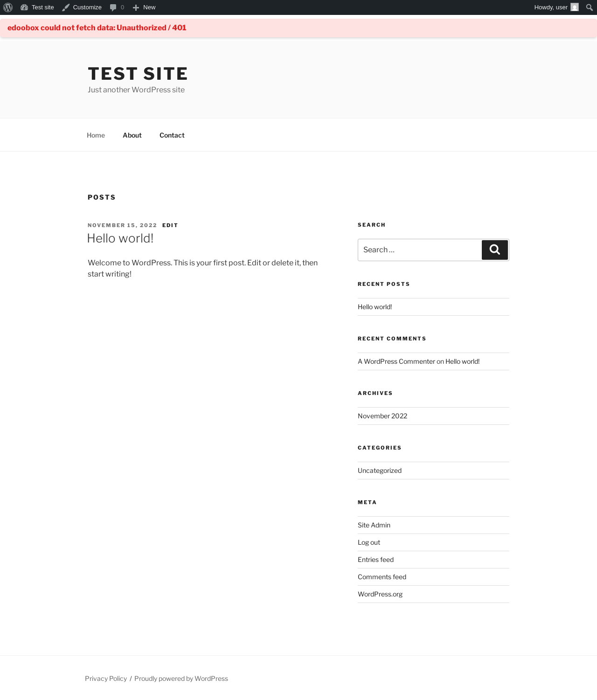Image resolution: width=597 pixels, height=700 pixels.
Task: Click the Edit link beside post date
Action: pos(170,225)
